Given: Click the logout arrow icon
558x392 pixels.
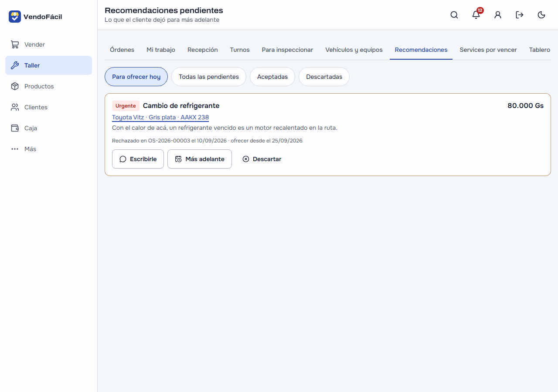Looking at the screenshot, I should tap(520, 15).
